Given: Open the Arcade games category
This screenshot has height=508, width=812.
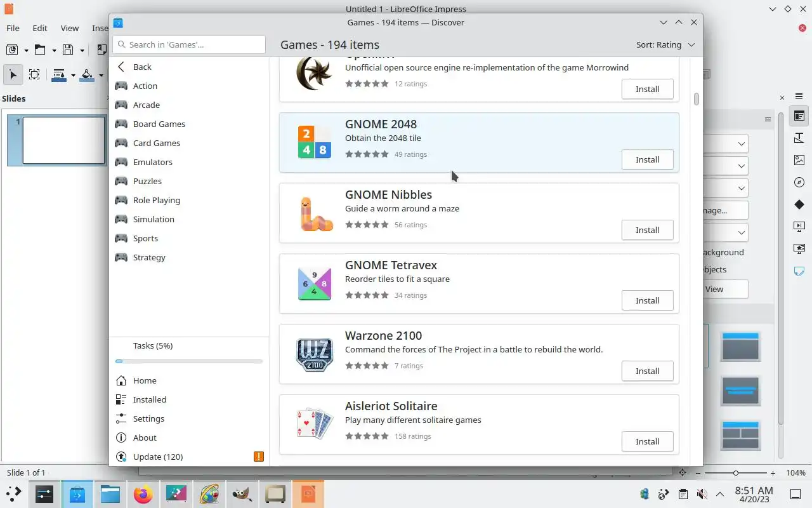Looking at the screenshot, I should [189, 105].
